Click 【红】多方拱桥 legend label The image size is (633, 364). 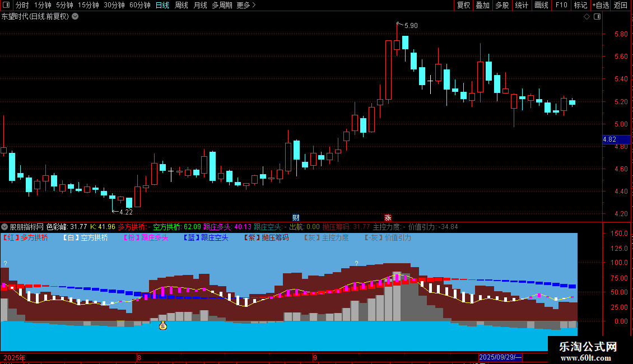point(25,237)
